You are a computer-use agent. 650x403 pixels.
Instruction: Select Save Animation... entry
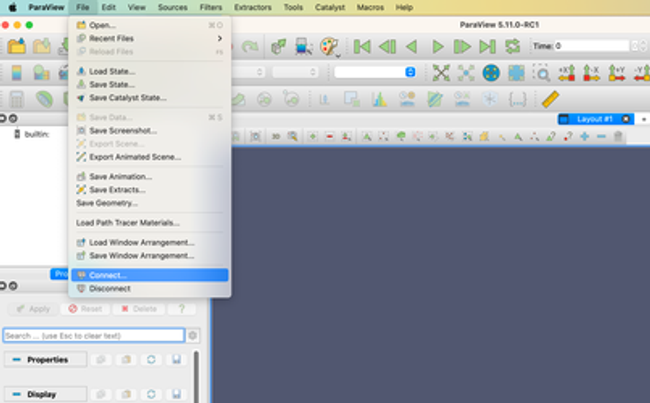[149, 177]
